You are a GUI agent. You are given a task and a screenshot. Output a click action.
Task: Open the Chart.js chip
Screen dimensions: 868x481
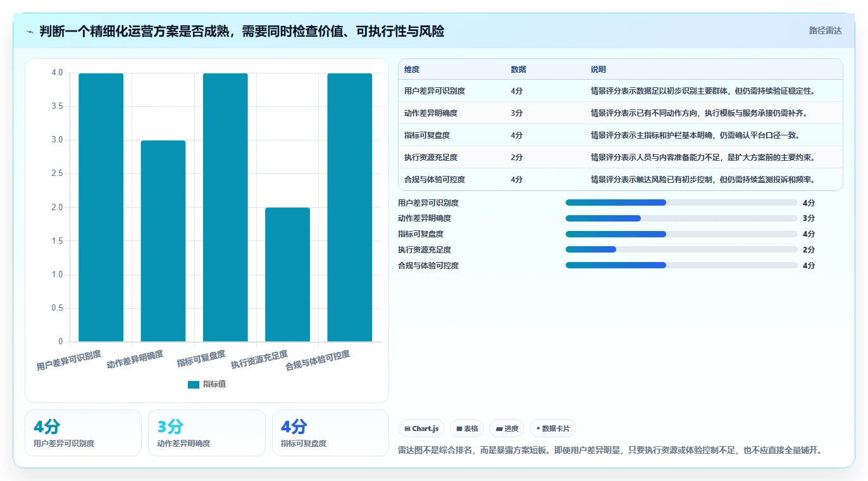point(421,428)
